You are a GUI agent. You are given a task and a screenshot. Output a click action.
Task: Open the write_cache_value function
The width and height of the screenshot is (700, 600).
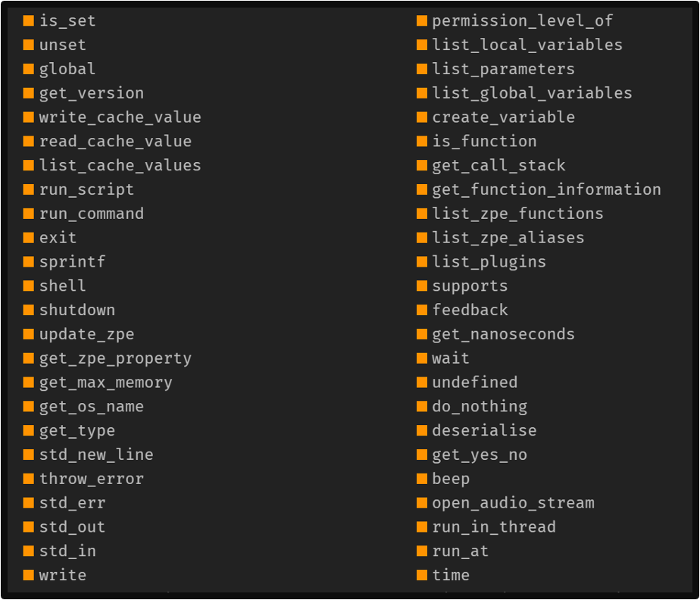tap(120, 117)
